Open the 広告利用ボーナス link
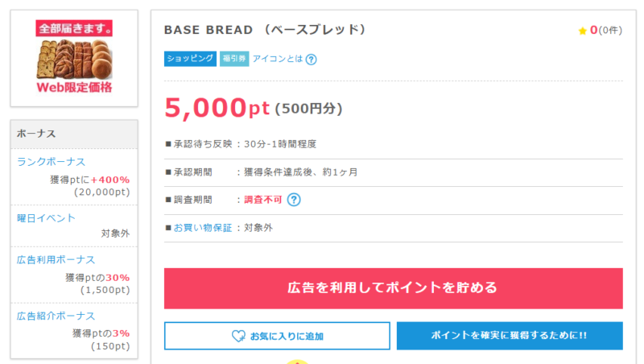644x364 pixels. [56, 259]
